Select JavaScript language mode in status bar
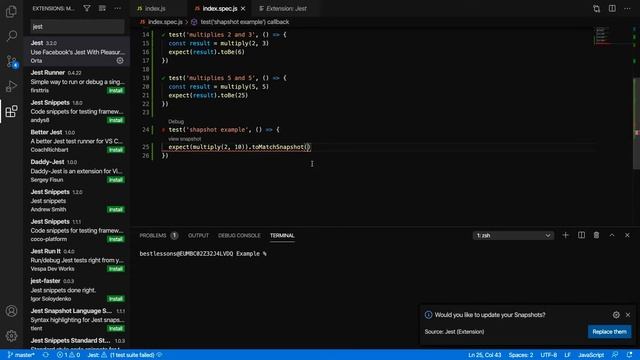This screenshot has width=640, height=360. click(x=591, y=355)
